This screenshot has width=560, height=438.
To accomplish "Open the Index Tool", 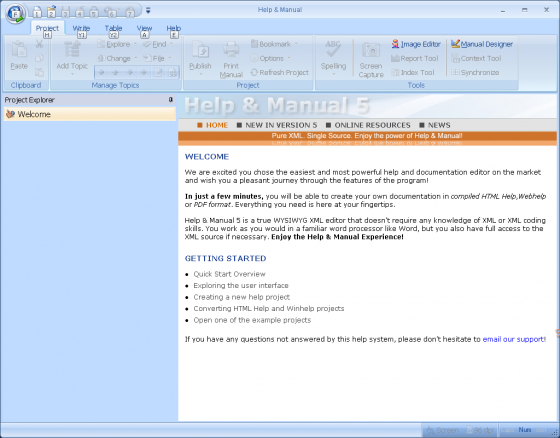I will click(413, 73).
